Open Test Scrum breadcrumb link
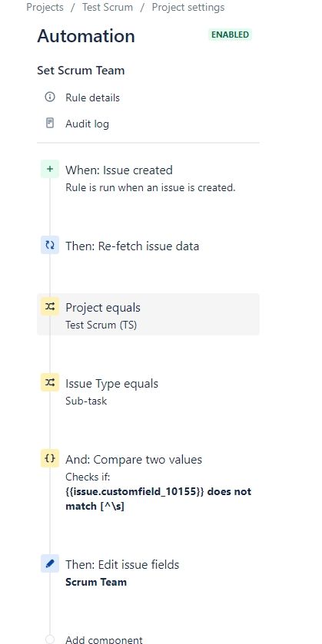This screenshot has height=644, width=322. tap(108, 8)
